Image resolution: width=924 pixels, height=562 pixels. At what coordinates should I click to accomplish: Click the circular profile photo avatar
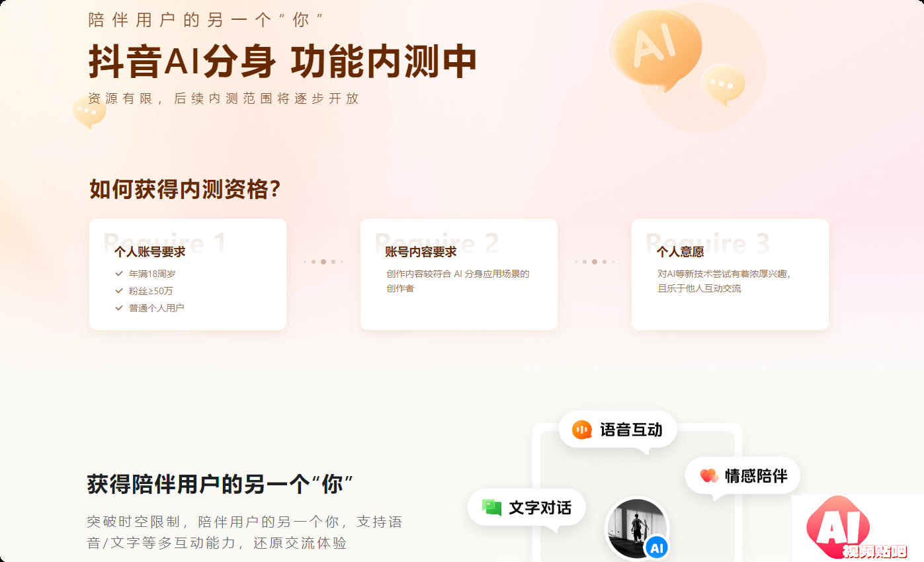tap(636, 529)
